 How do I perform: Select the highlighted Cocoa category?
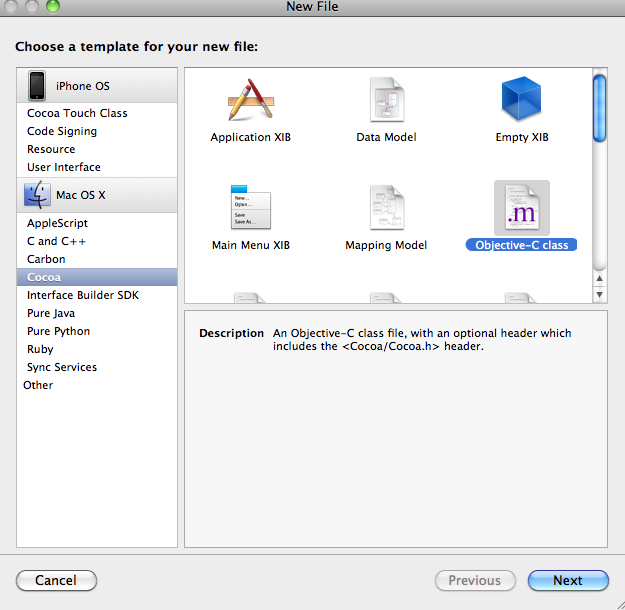coord(97,277)
